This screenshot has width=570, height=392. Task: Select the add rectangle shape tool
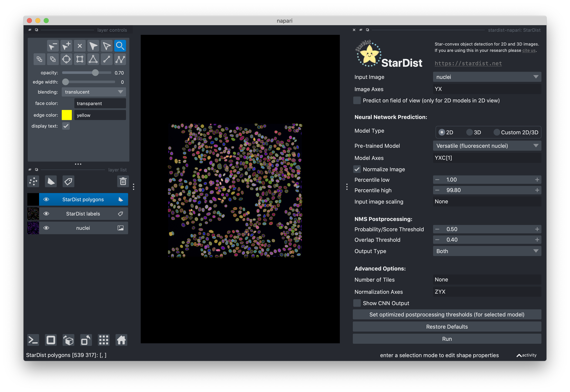tap(80, 59)
